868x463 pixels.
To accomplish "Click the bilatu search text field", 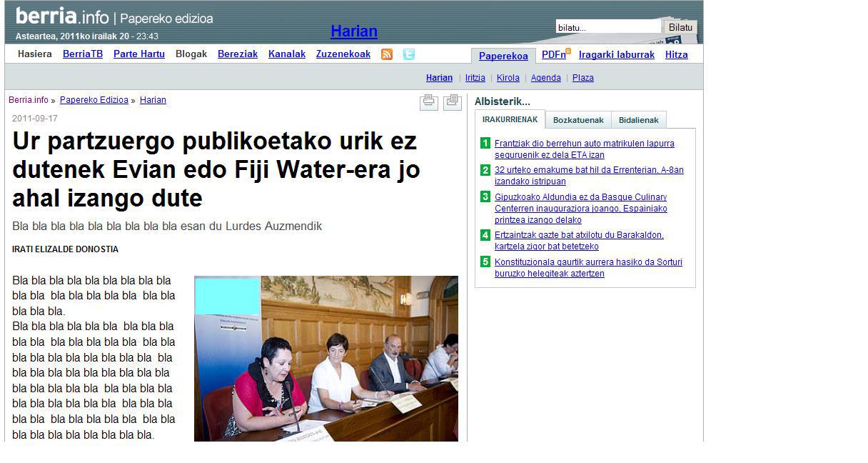I will [607, 28].
